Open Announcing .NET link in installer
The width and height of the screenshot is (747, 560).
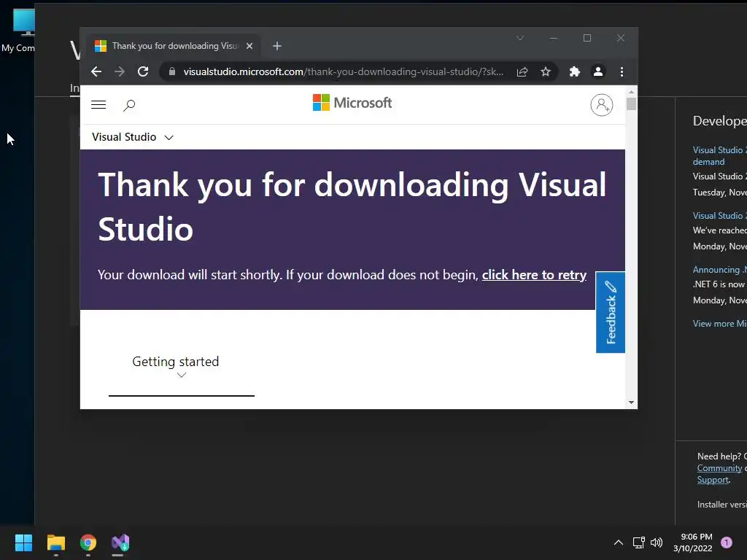719,270
